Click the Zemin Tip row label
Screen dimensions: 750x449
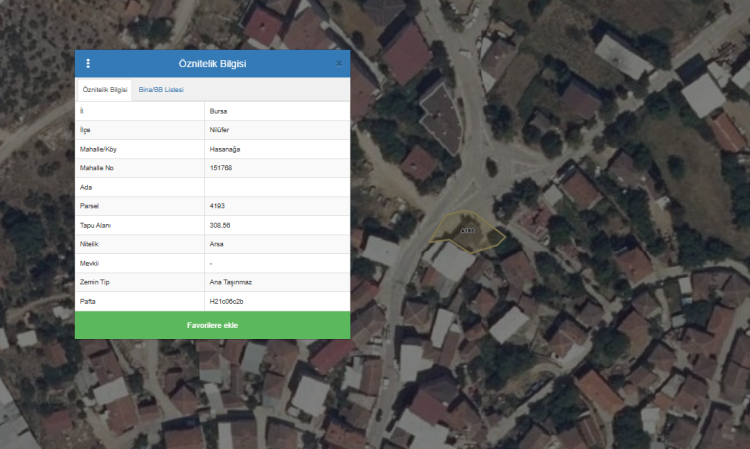coord(94,281)
